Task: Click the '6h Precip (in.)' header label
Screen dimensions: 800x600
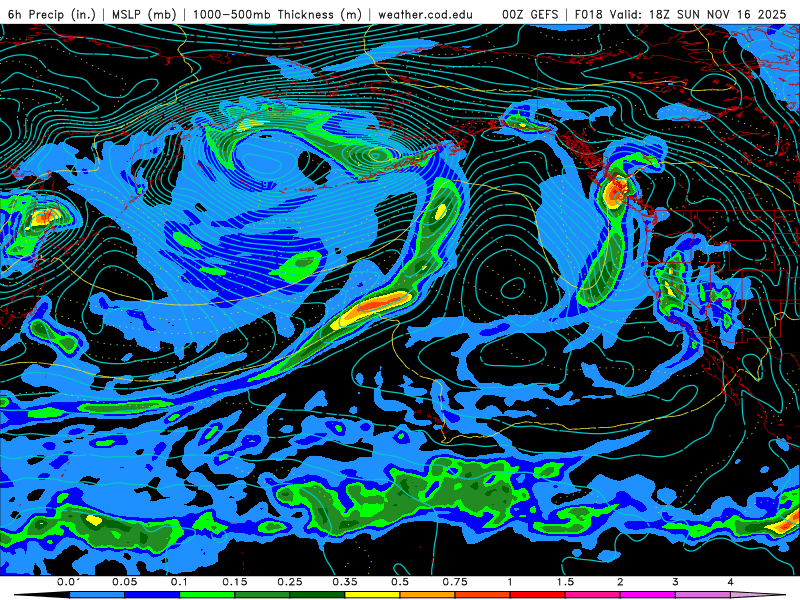Action: (52, 14)
